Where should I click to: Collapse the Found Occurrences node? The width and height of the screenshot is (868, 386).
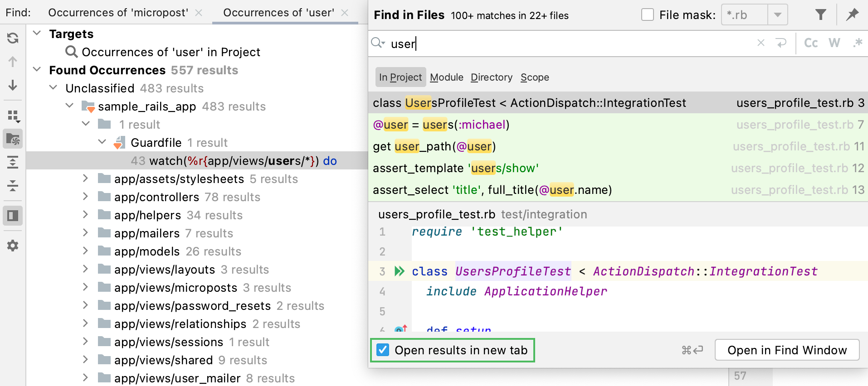(37, 70)
